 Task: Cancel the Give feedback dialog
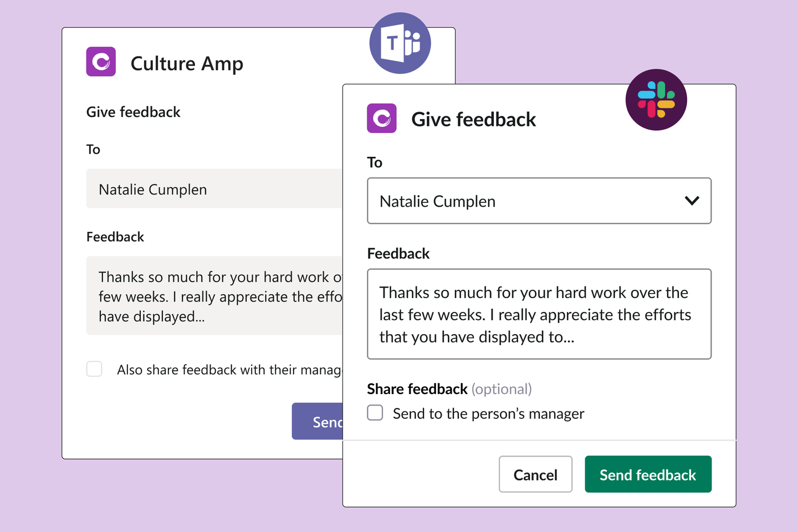pyautogui.click(x=535, y=474)
